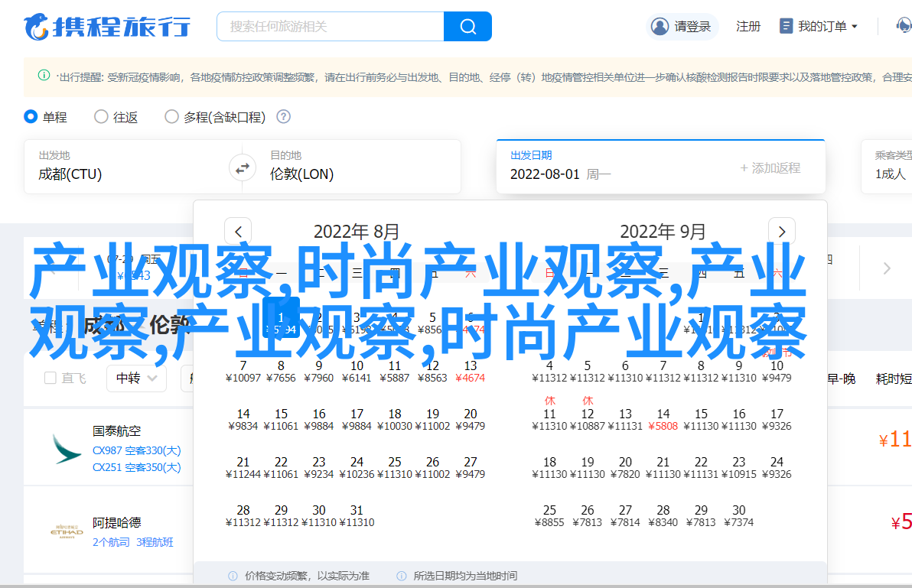This screenshot has width=912, height=588.
Task: Click the 3程航班 link under Etihad
Action: tap(155, 542)
